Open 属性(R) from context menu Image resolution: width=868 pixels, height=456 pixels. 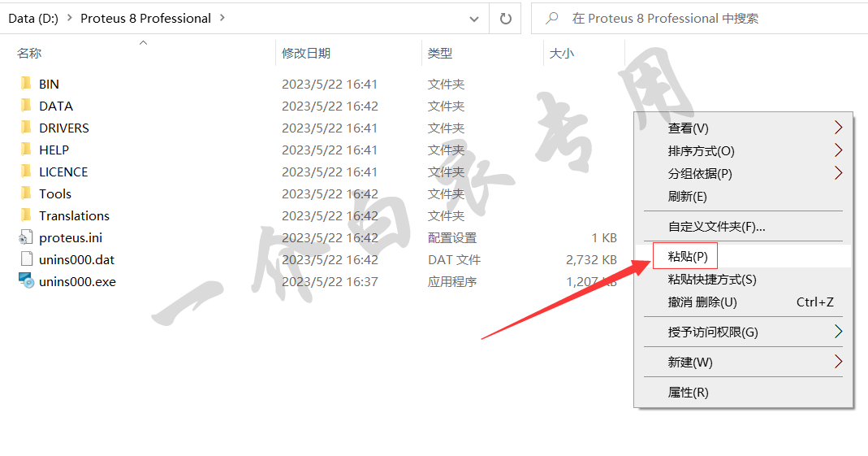tap(743, 393)
